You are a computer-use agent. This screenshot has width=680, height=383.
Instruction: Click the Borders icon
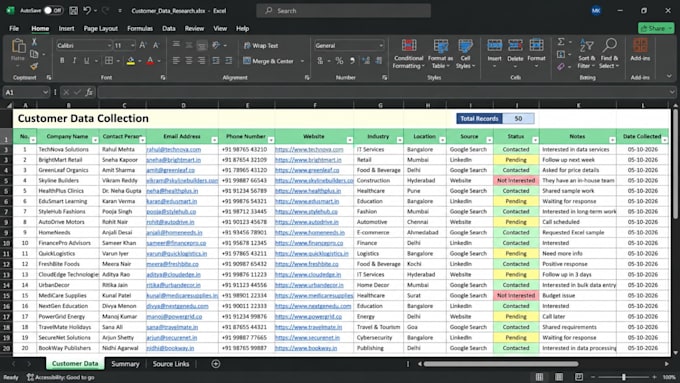[109, 61]
